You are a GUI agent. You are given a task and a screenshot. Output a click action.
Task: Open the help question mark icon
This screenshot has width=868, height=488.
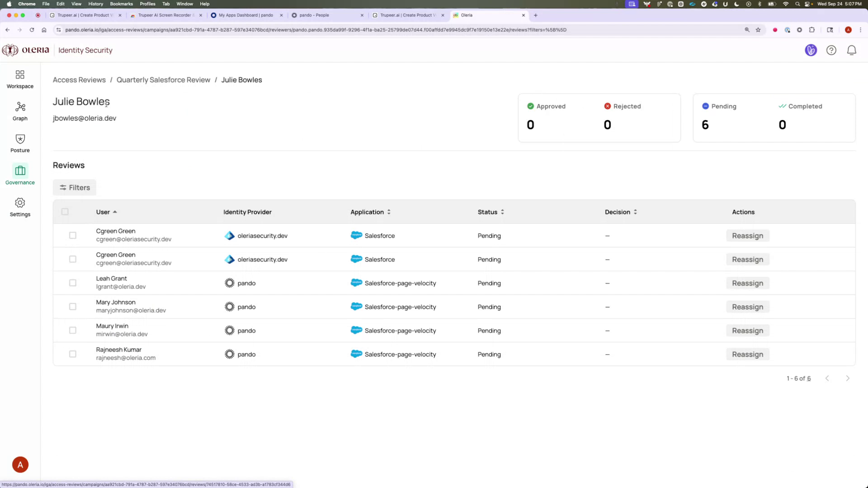tap(831, 50)
